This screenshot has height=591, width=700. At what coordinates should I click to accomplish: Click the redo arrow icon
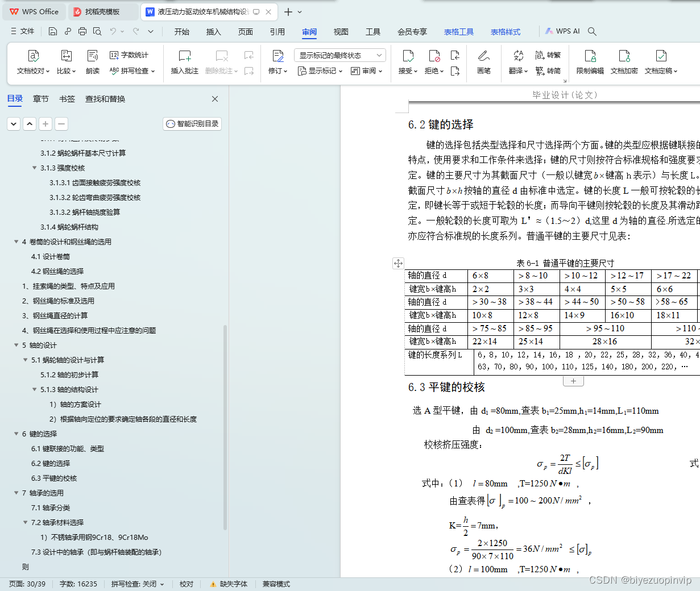pos(136,31)
